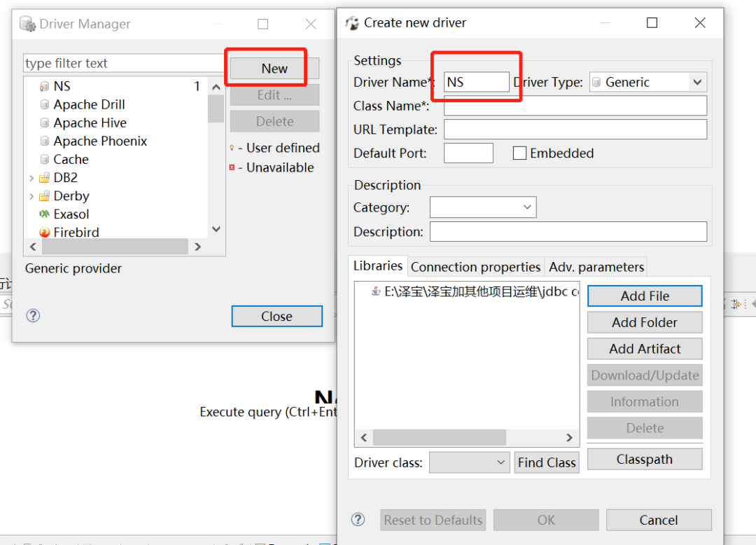Click the Driver Manager title bar icon
The height and width of the screenshot is (545, 756).
(x=28, y=24)
